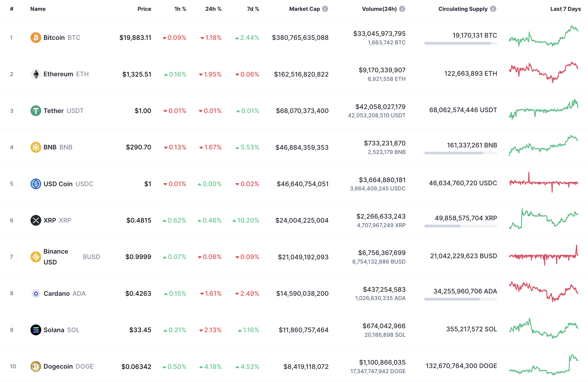Select the XRP logo icon
This screenshot has height=382, width=588.
[x=35, y=220]
